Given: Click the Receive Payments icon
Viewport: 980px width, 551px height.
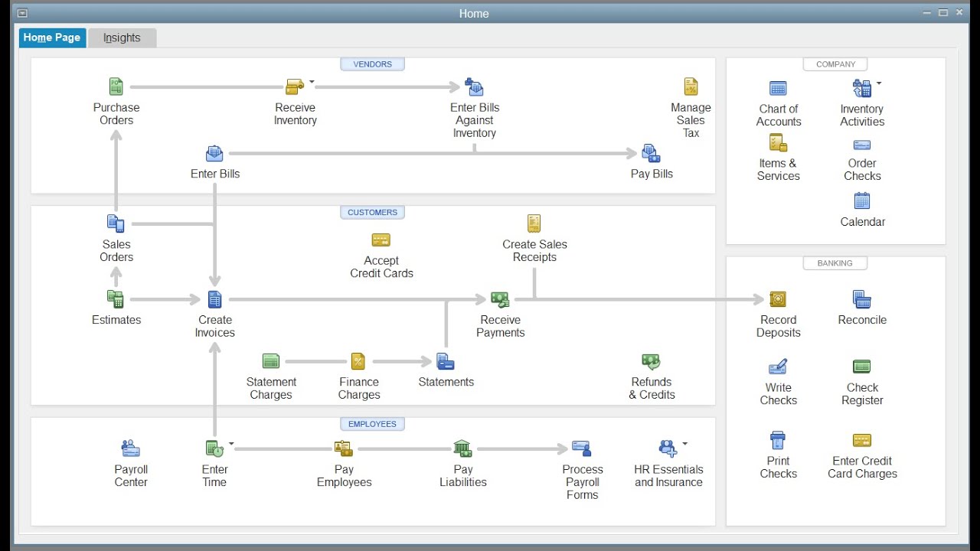Looking at the screenshot, I should (500, 299).
